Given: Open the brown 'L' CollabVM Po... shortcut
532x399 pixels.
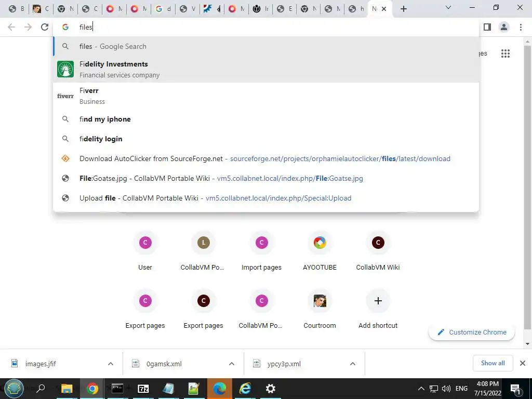Looking at the screenshot, I should (x=203, y=250).
